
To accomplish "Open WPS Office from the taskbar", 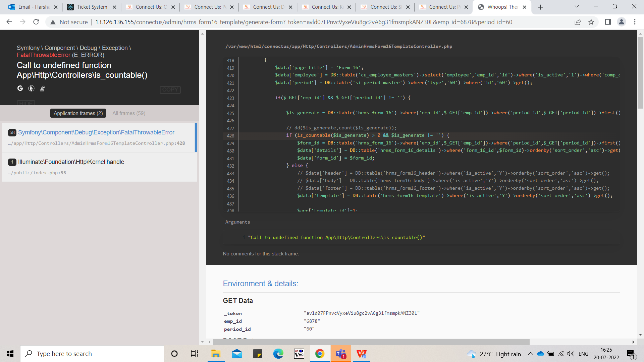I will pos(362,354).
